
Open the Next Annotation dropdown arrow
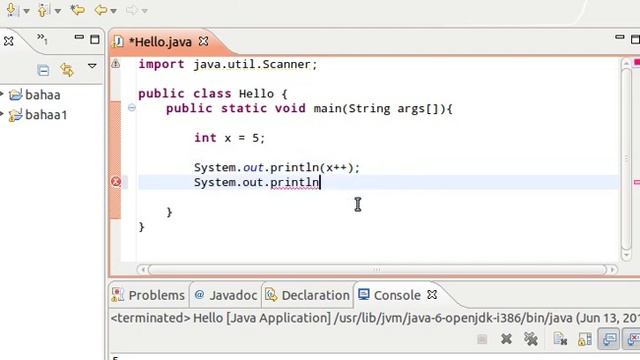coord(27,11)
